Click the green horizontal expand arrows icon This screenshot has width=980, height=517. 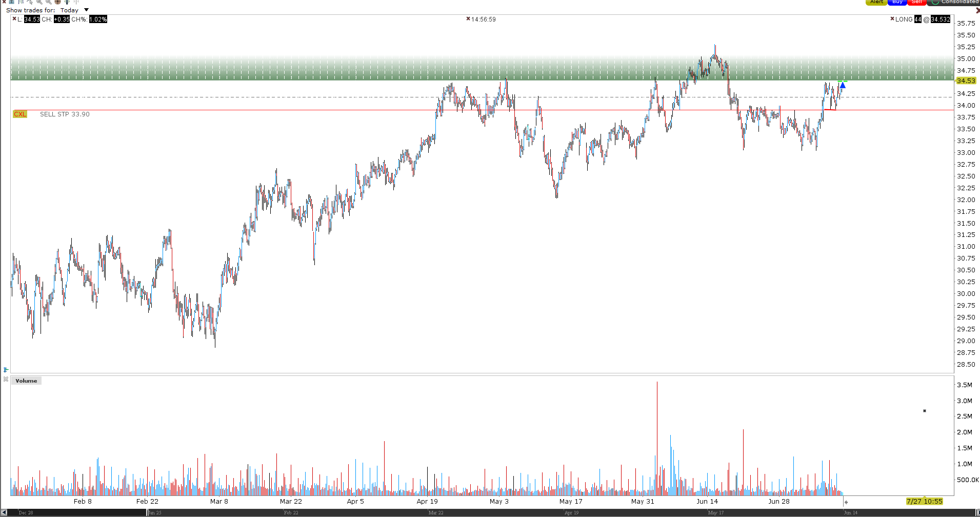tap(67, 2)
